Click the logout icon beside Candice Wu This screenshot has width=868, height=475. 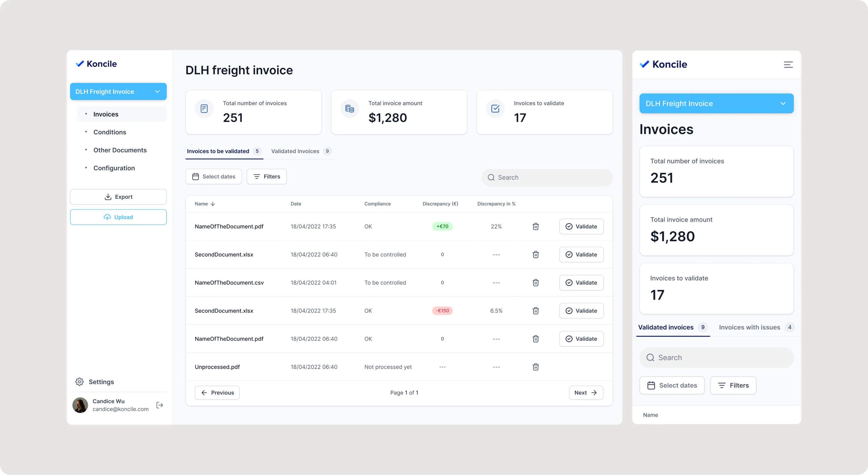coord(160,405)
